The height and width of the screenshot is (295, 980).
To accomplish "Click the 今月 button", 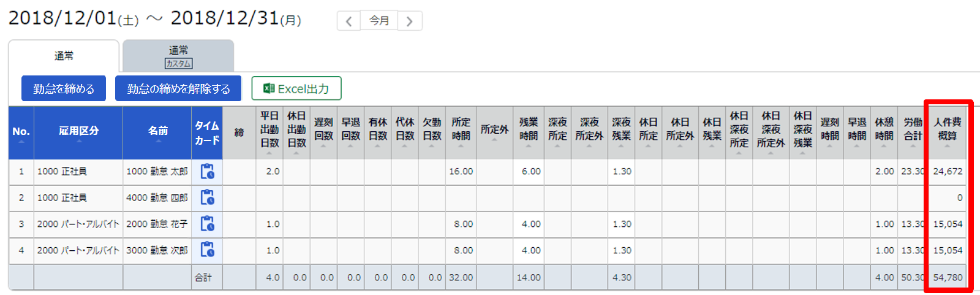I will [x=379, y=21].
